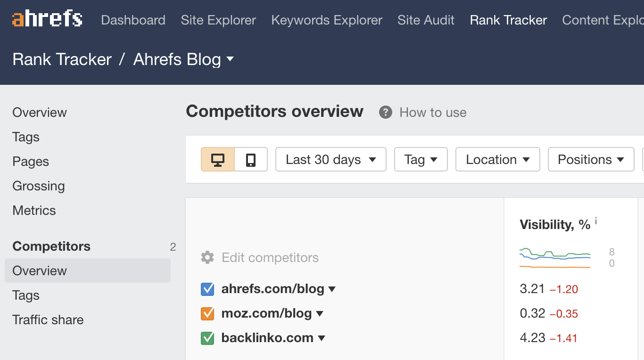This screenshot has height=360, width=644.
Task: Open the Location filter dropdown
Action: 497,160
